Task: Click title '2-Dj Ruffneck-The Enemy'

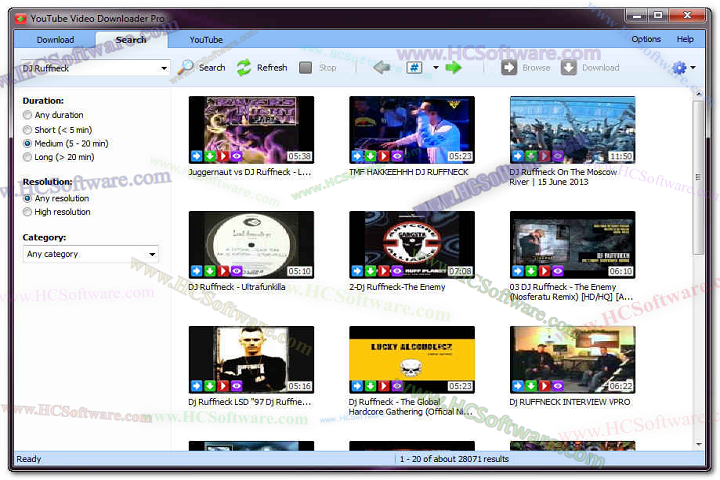Action: click(397, 287)
